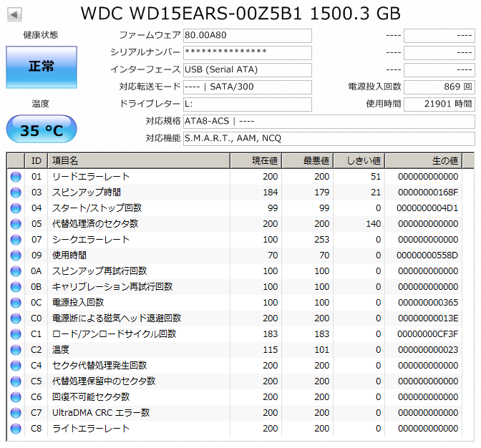Select the ライトエラーレート attribute name
Viewport: 481px width, 448px height.
click(91, 429)
